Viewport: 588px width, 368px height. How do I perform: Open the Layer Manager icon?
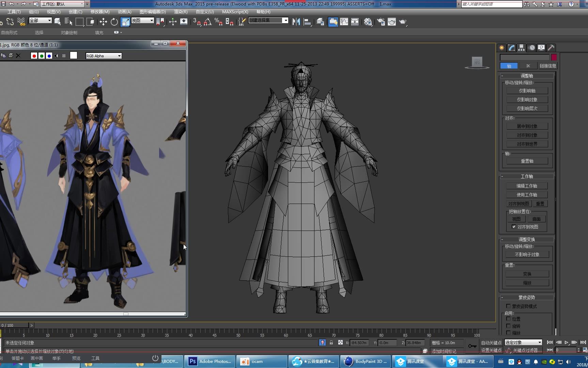320,22
